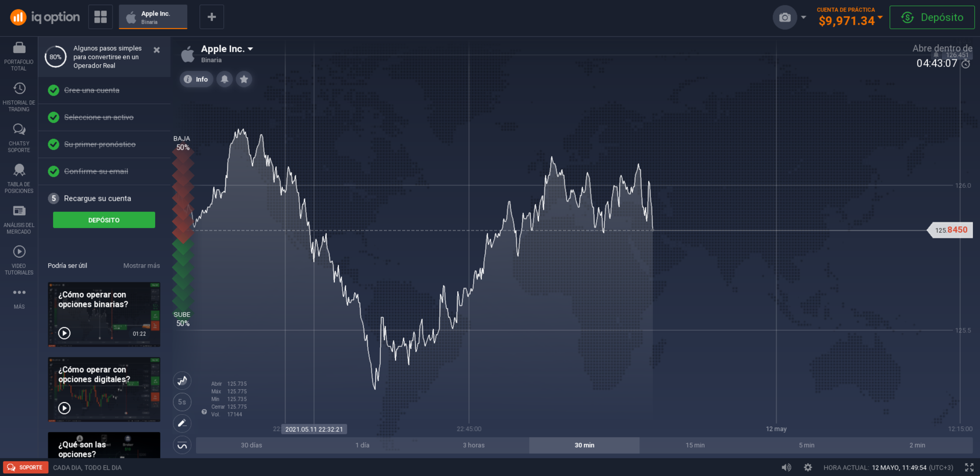Select the Apple Inc. Binaria tab
The height and width of the screenshot is (476, 980).
pos(153,17)
